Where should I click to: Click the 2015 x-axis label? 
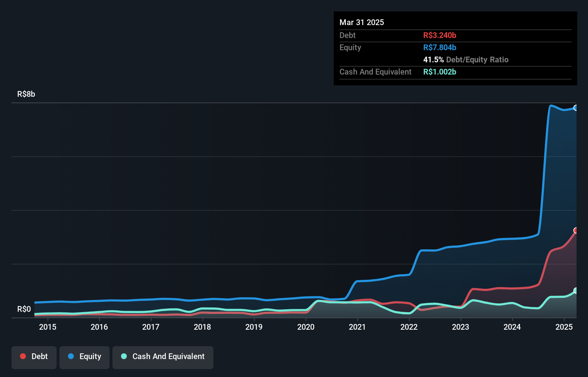[x=48, y=327]
